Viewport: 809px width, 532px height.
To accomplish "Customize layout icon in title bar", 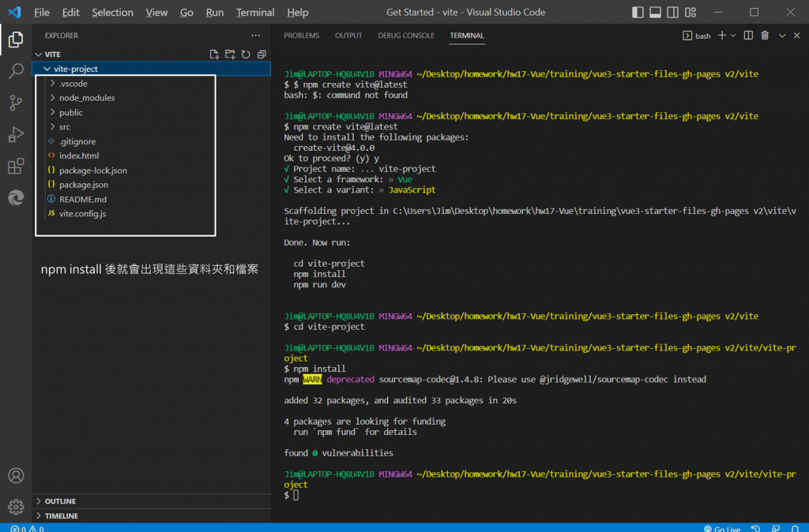I will pyautogui.click(x=690, y=12).
